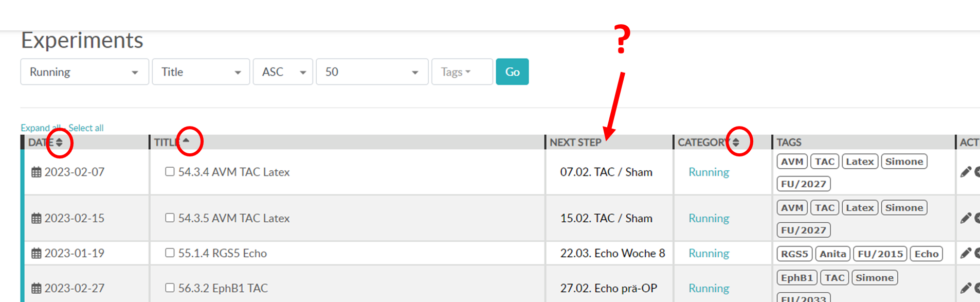Open calendar icon for 2023-02-07 row
Image resolution: width=980 pixels, height=302 pixels.
37,172
